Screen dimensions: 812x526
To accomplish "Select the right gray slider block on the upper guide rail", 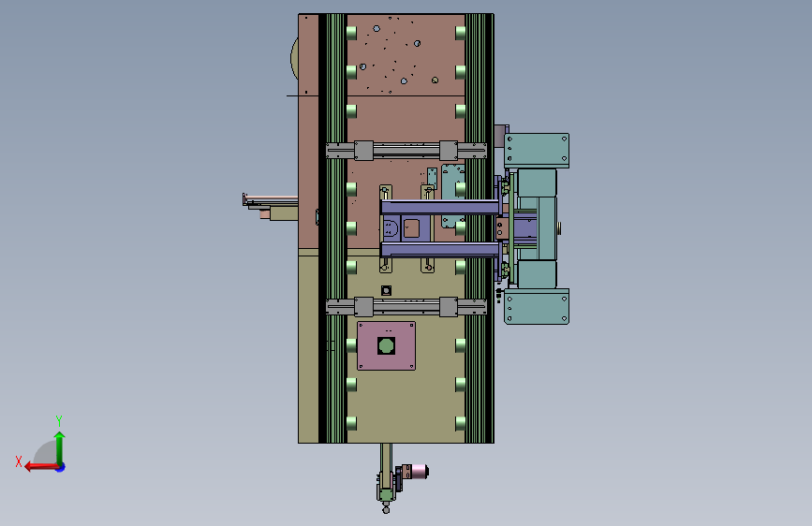I will (449, 151).
